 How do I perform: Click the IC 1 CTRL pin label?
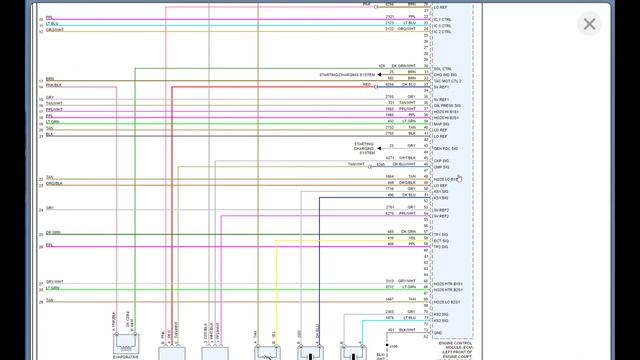click(442, 20)
